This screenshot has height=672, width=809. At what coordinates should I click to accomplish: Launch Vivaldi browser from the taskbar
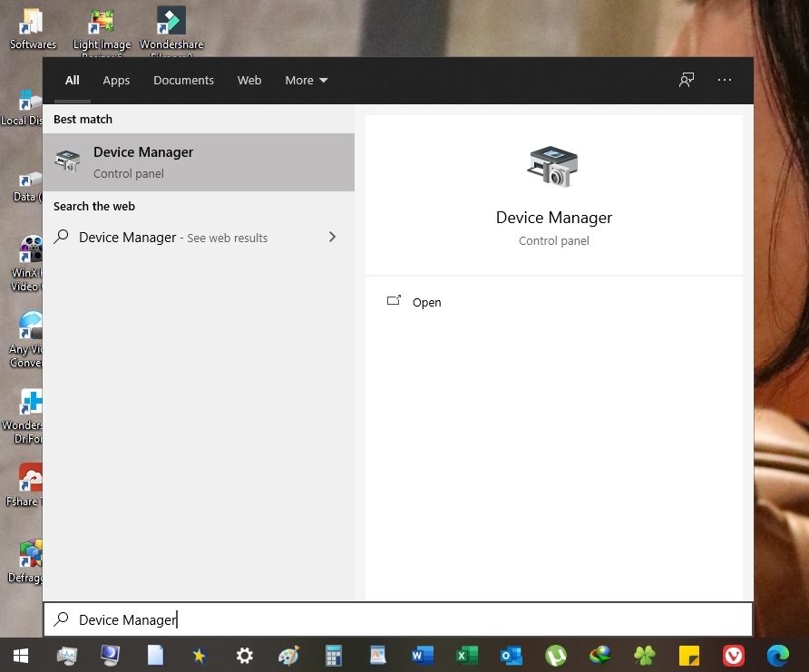click(734, 655)
